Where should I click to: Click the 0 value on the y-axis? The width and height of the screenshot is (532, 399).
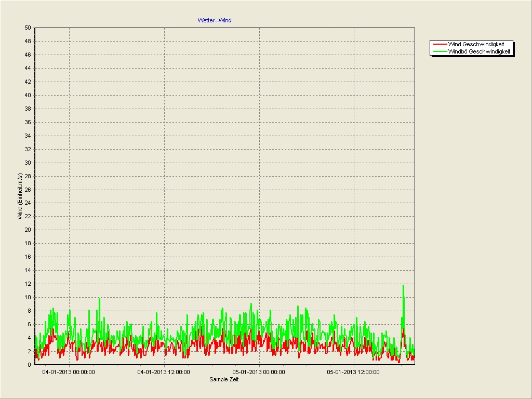coord(29,365)
